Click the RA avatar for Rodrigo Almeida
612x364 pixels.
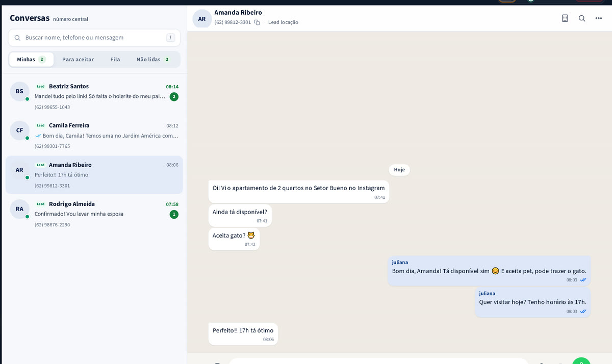[x=19, y=209]
